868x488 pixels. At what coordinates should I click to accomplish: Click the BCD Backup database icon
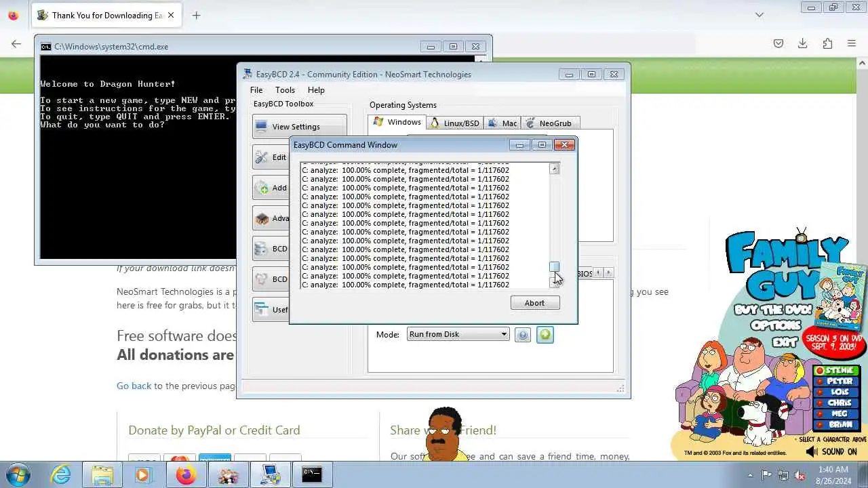click(x=262, y=249)
